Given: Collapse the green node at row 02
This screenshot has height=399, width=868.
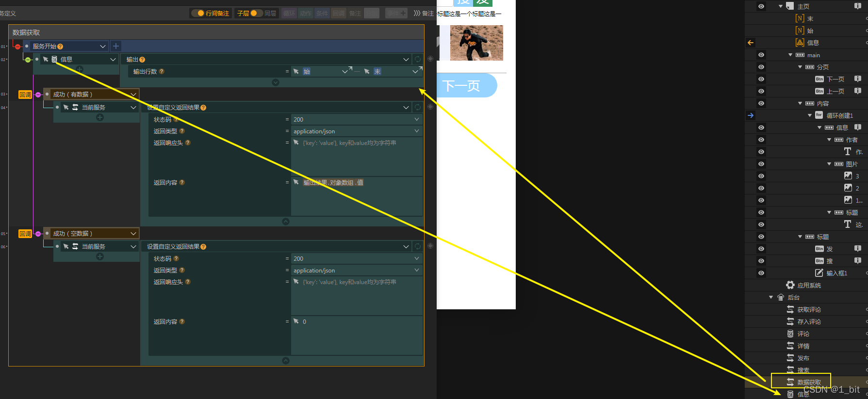Looking at the screenshot, I should coord(28,60).
